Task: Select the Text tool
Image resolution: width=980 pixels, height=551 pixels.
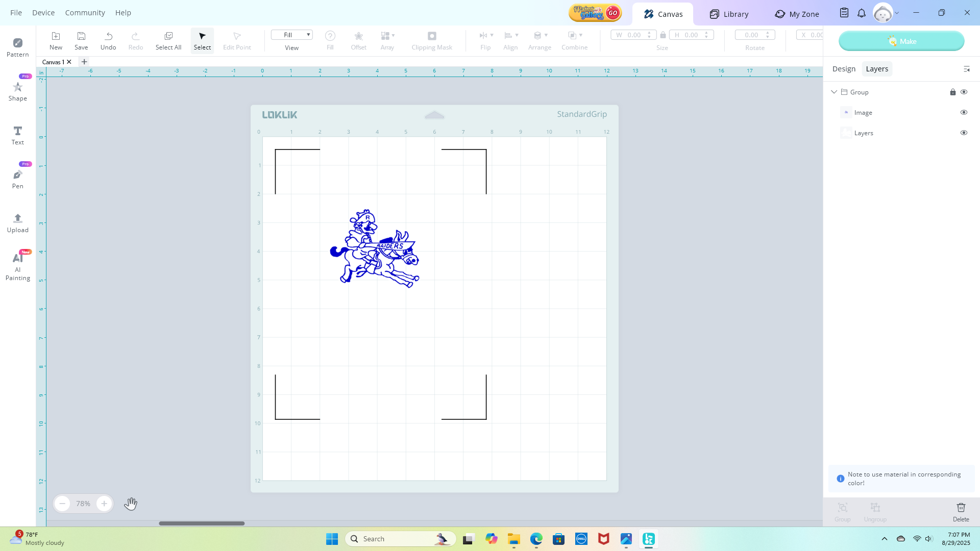Action: [18, 135]
